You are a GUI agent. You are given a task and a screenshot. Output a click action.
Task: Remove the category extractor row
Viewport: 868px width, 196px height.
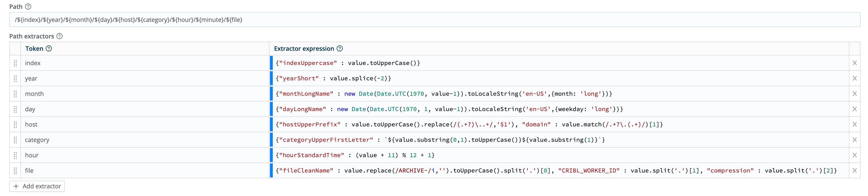tap(855, 140)
